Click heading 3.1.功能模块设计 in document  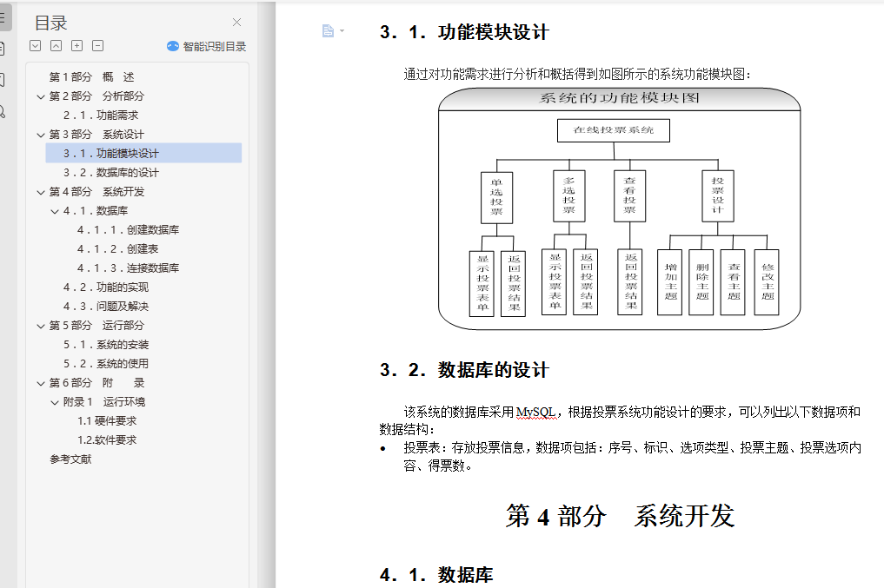coord(464,32)
